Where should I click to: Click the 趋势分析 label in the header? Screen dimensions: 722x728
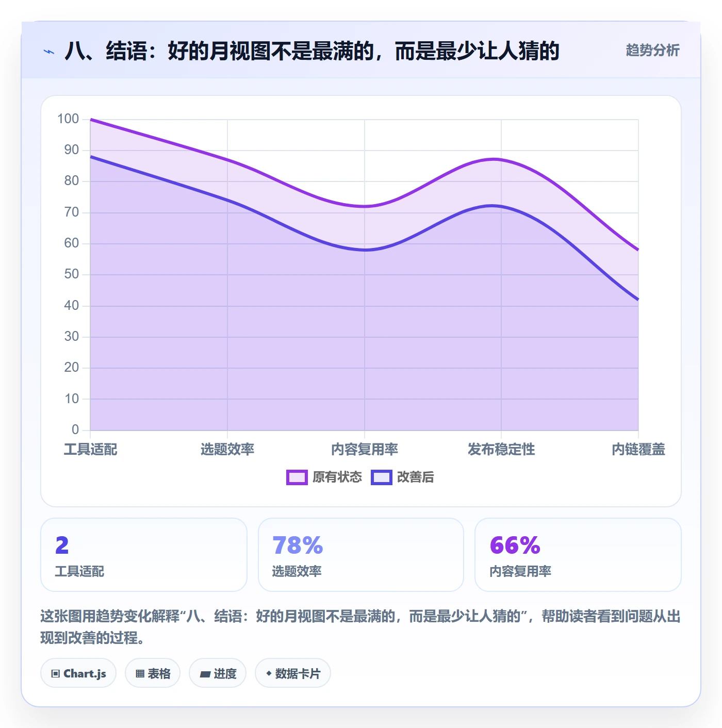click(x=652, y=51)
